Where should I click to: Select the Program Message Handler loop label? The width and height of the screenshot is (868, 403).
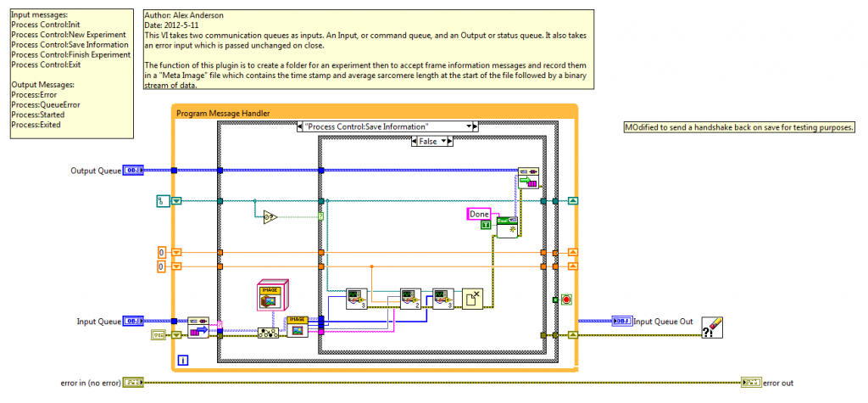225,112
